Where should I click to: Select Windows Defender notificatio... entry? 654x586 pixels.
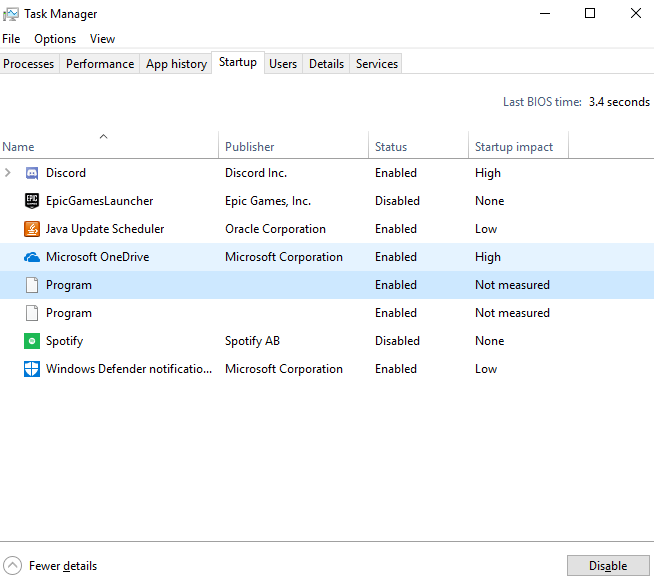(129, 369)
